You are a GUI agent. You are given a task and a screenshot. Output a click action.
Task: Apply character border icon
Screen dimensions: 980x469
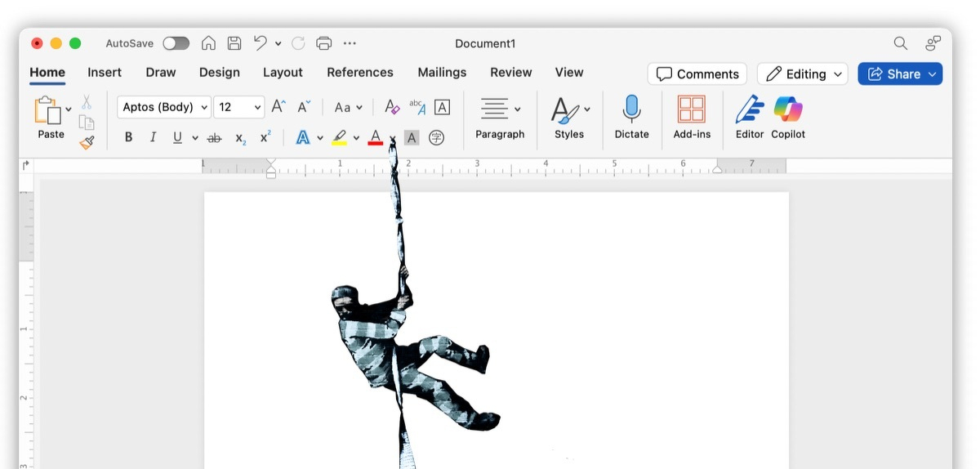click(x=442, y=107)
